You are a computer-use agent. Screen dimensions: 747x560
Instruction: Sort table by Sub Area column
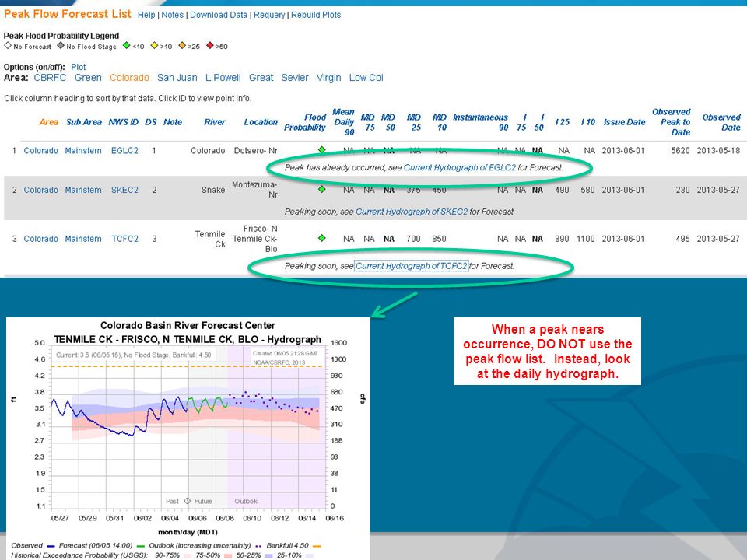pos(84,122)
